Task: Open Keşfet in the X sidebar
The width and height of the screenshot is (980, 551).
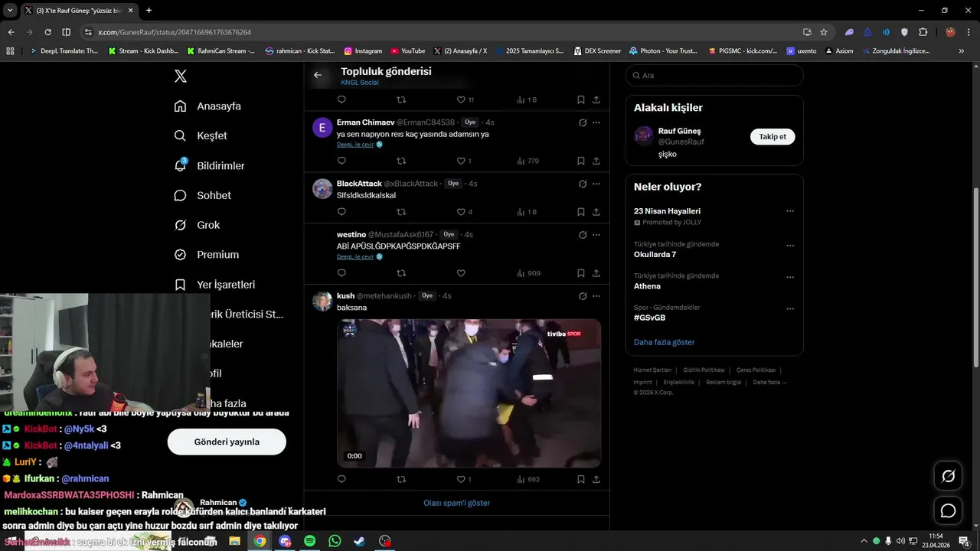Action: [x=201, y=135]
